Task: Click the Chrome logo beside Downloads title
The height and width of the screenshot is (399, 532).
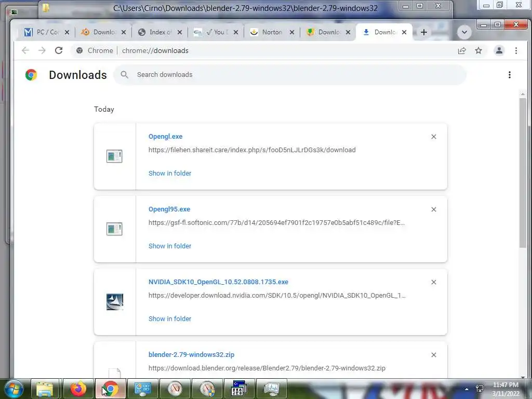Action: click(x=31, y=75)
